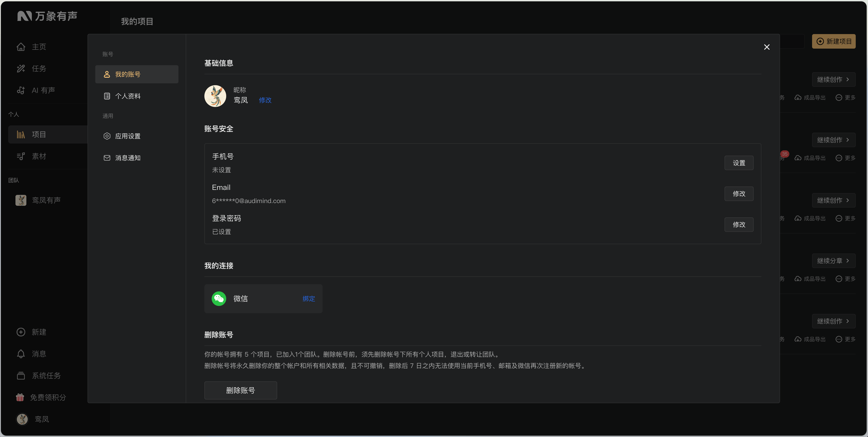The width and height of the screenshot is (868, 437).
Task: Click 修改 link next to nickname
Action: click(x=265, y=100)
